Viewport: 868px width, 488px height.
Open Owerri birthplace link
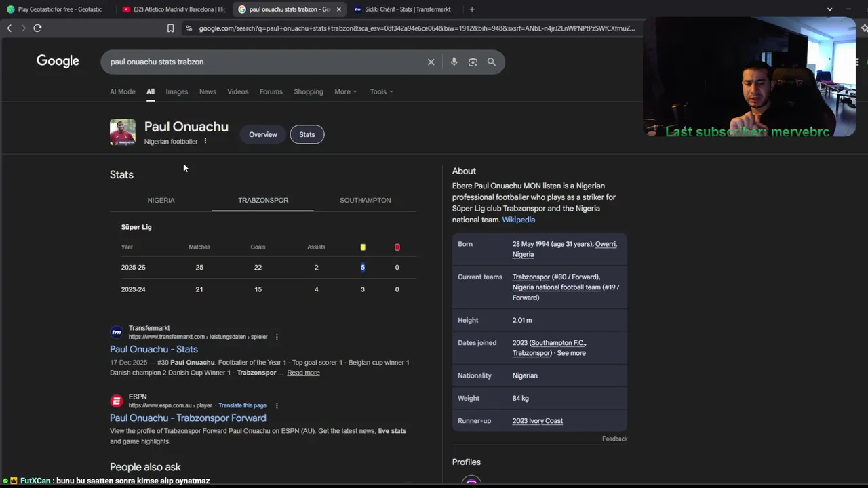coord(606,244)
